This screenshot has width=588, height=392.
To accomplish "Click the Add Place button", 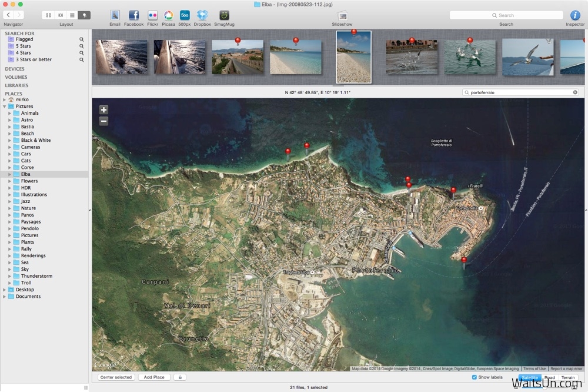I will 154,377.
